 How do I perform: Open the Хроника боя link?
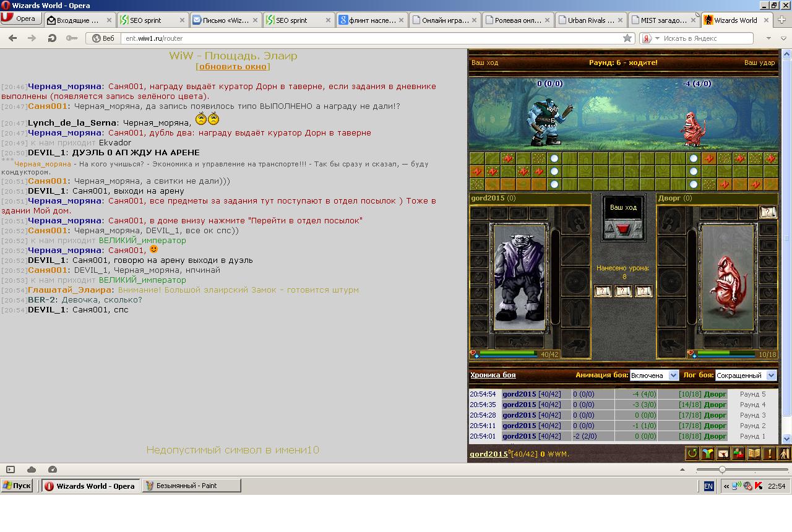click(493, 375)
